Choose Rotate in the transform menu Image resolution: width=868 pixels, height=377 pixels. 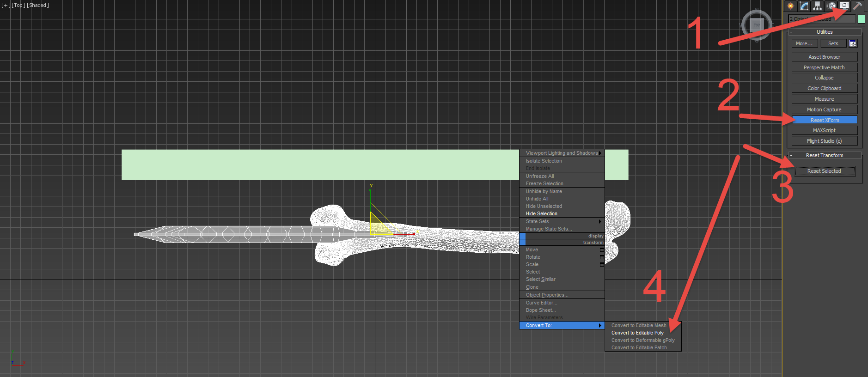559,257
